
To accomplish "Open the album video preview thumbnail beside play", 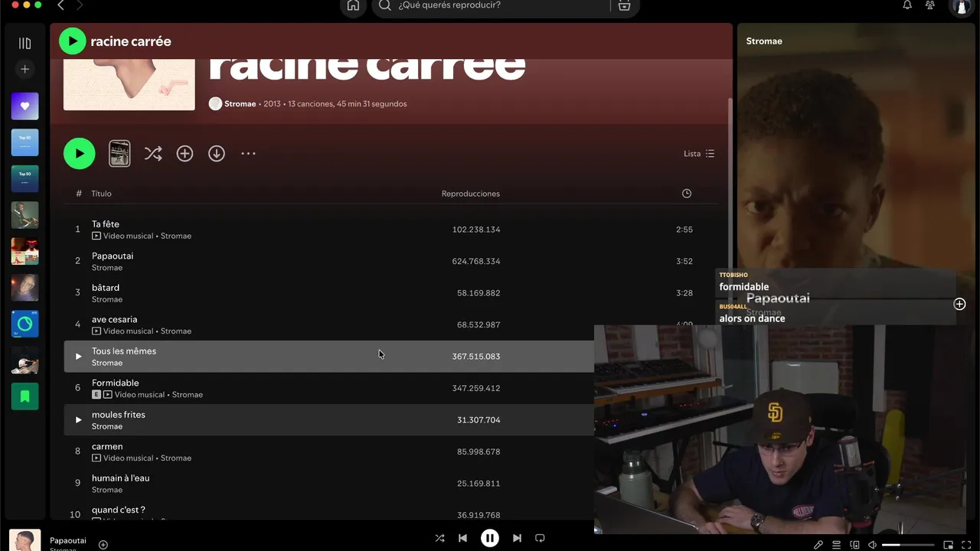I will pos(119,154).
